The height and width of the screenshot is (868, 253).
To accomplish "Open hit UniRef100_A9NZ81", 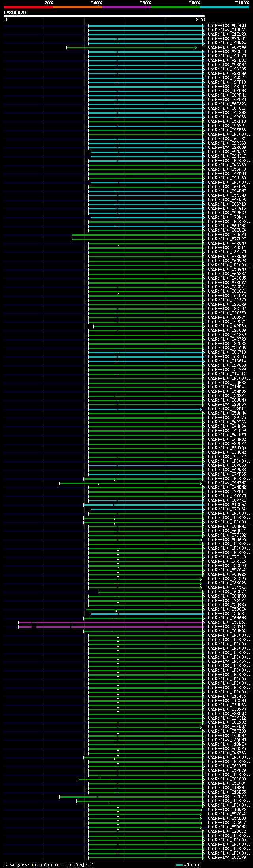I will click(x=227, y=38).
